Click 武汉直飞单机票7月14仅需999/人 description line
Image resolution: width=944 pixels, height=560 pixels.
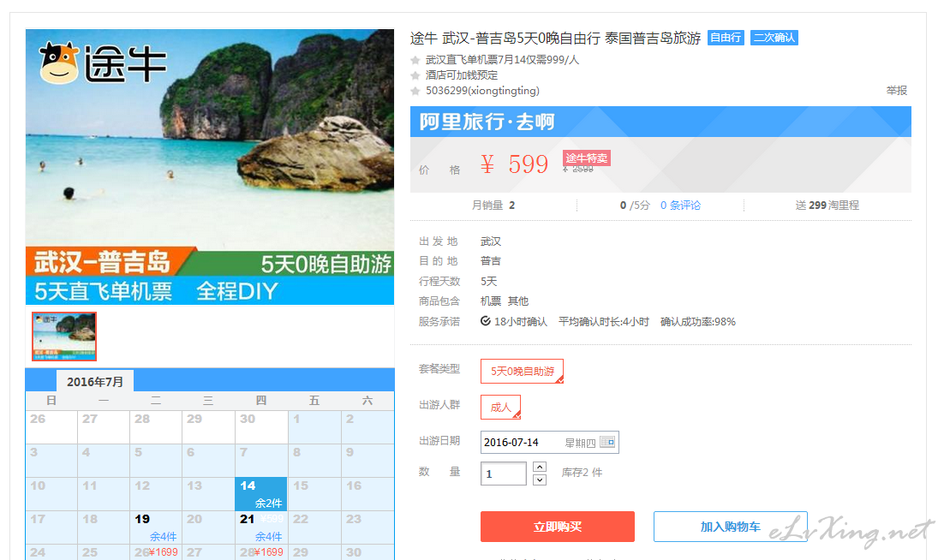(502, 60)
